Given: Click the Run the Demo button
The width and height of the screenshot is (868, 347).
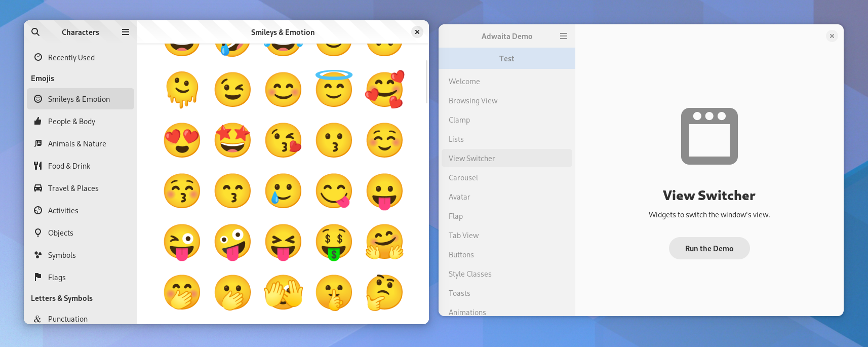Looking at the screenshot, I should point(709,248).
